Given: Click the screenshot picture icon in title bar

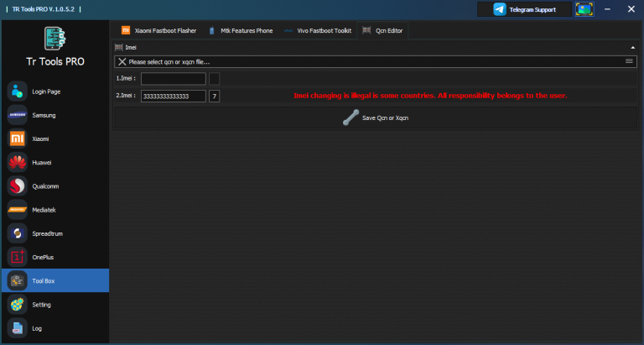Looking at the screenshot, I should click(584, 9).
